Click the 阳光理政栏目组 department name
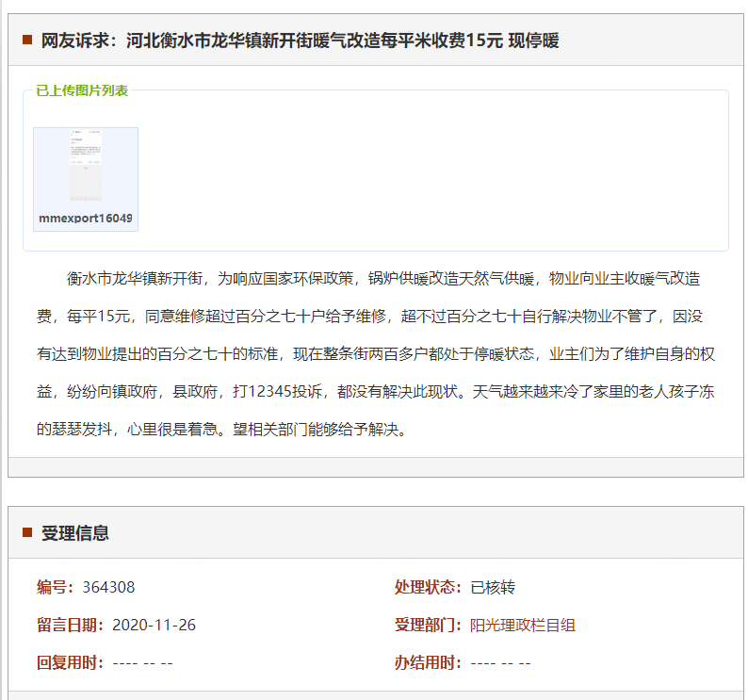 [x=523, y=625]
